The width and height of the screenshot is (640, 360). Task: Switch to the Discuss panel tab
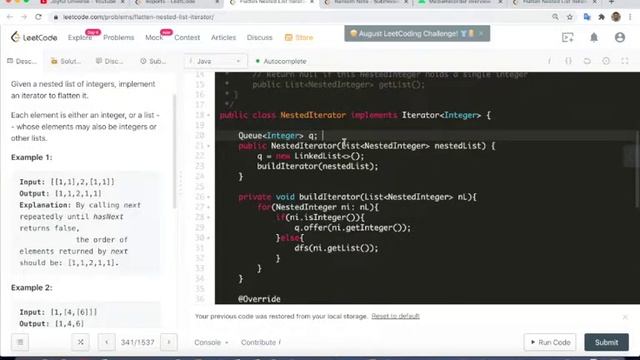click(109, 61)
